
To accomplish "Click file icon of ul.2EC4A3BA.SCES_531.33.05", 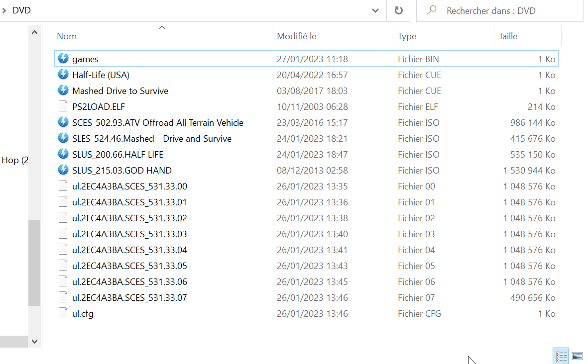I will click(x=63, y=266).
